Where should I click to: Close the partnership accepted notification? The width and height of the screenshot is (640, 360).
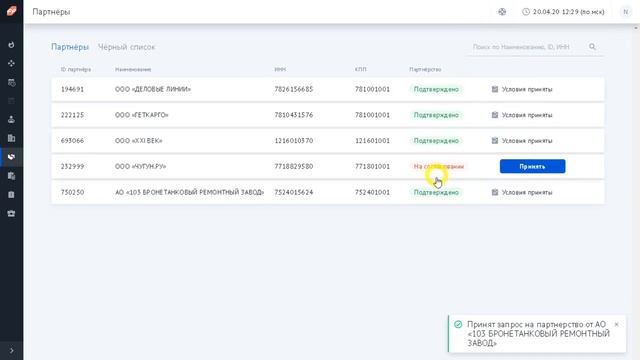point(616,324)
